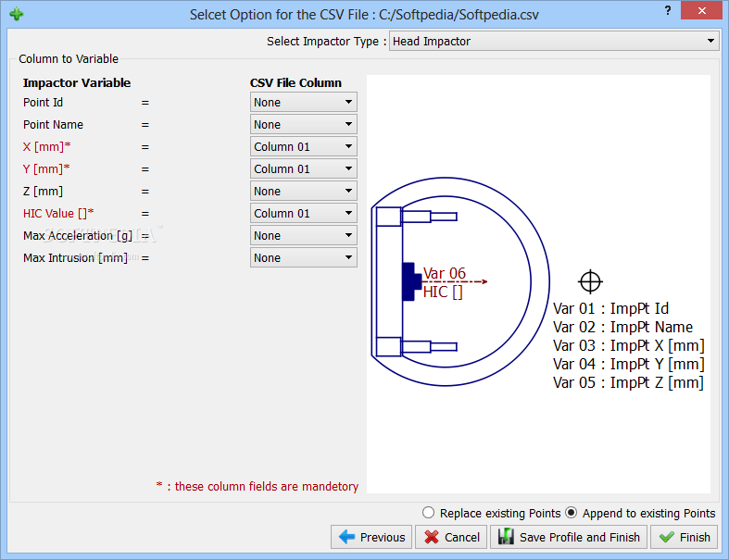Open the Point Name column dropdown
The height and width of the screenshot is (560, 729).
(304, 125)
